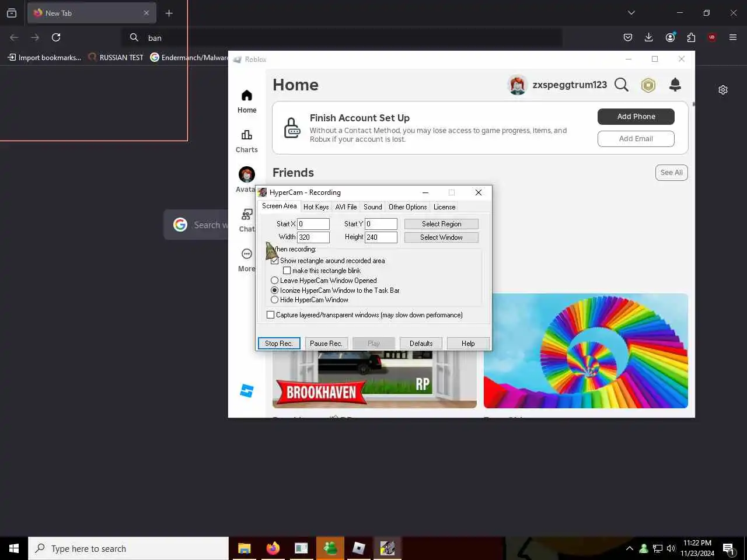Image resolution: width=747 pixels, height=560 pixels.
Task: Click the Firefox address bar
Action: point(342,37)
